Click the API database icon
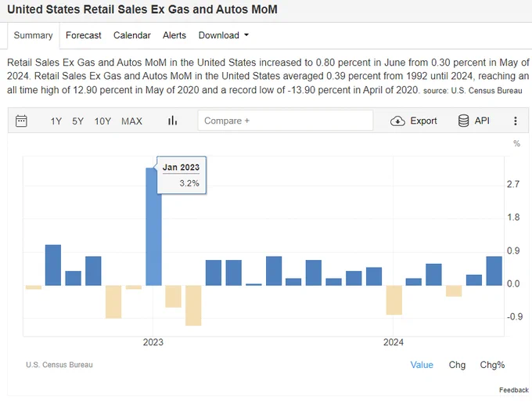 463,121
